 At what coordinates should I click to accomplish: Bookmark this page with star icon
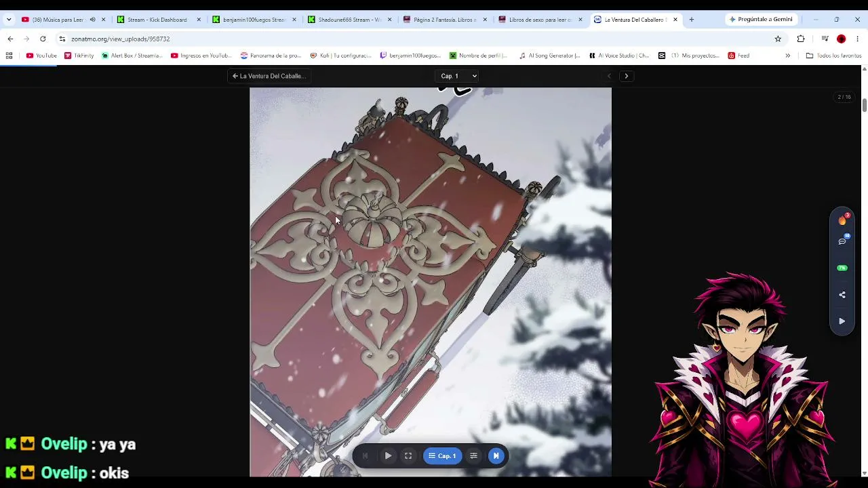[x=778, y=39]
